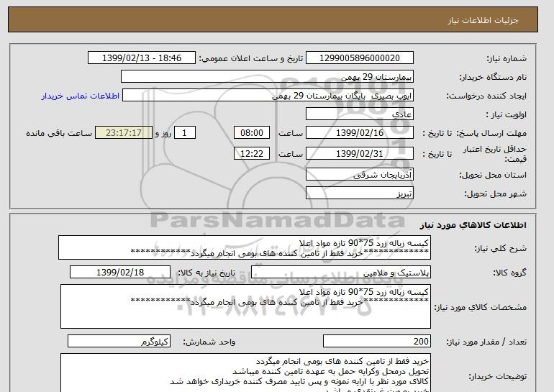
Task: Click the شهر محل تحویل label
Action: 495,193
